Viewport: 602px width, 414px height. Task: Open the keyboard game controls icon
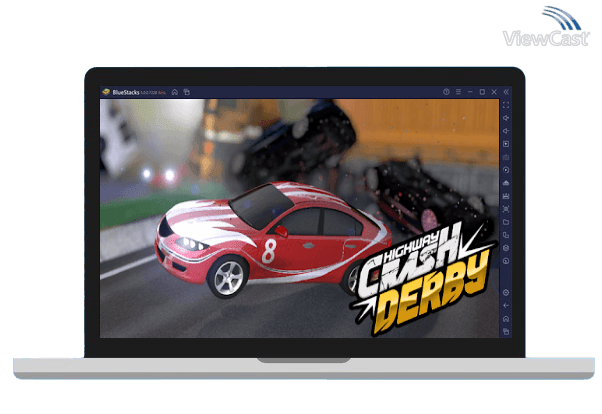click(506, 157)
